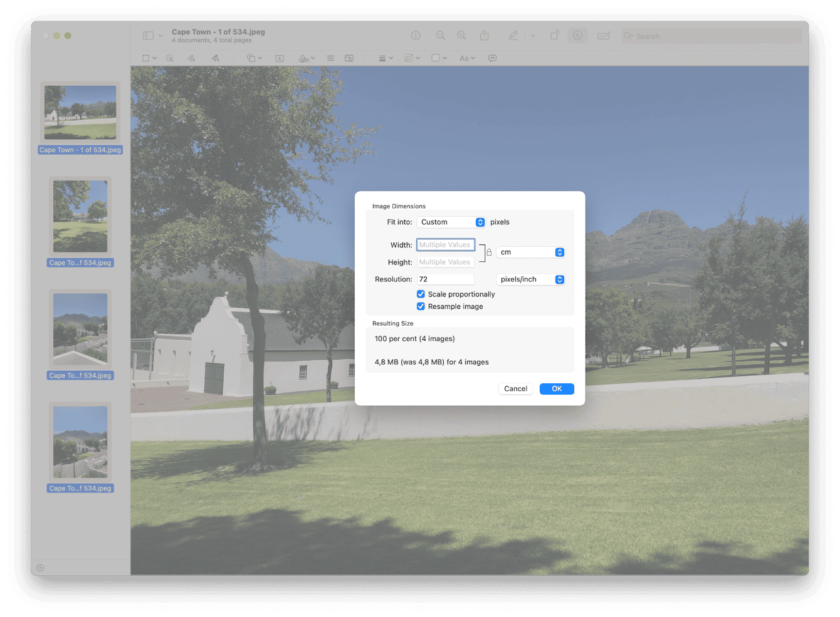Click the Share icon

point(485,36)
